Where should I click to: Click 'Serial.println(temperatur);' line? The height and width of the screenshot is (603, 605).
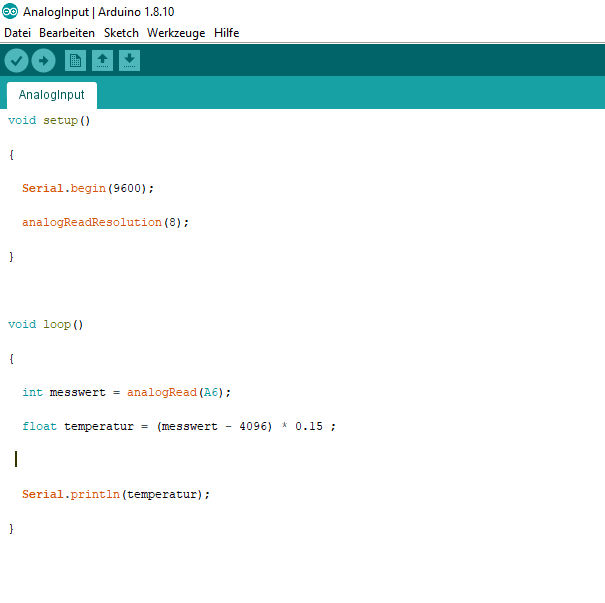pos(116,495)
